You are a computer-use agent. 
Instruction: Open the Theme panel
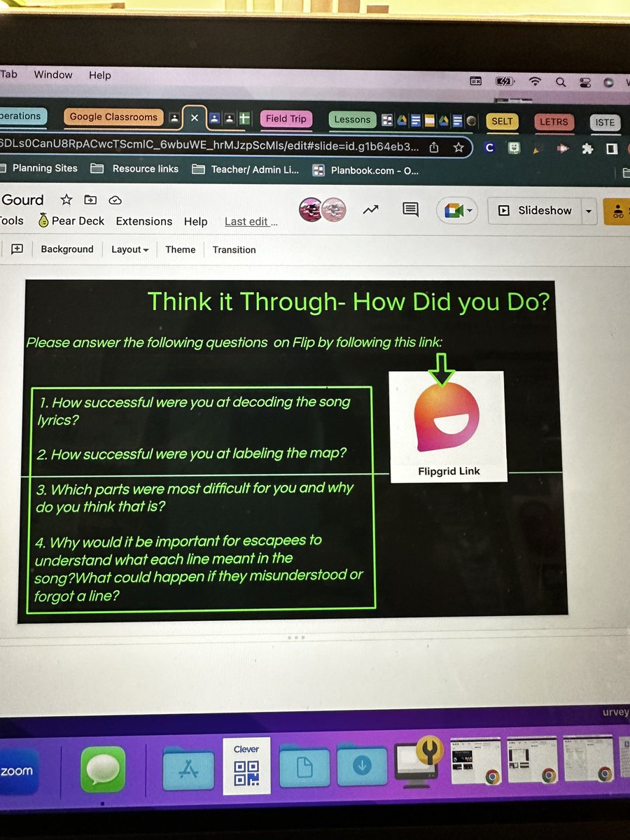(x=181, y=250)
